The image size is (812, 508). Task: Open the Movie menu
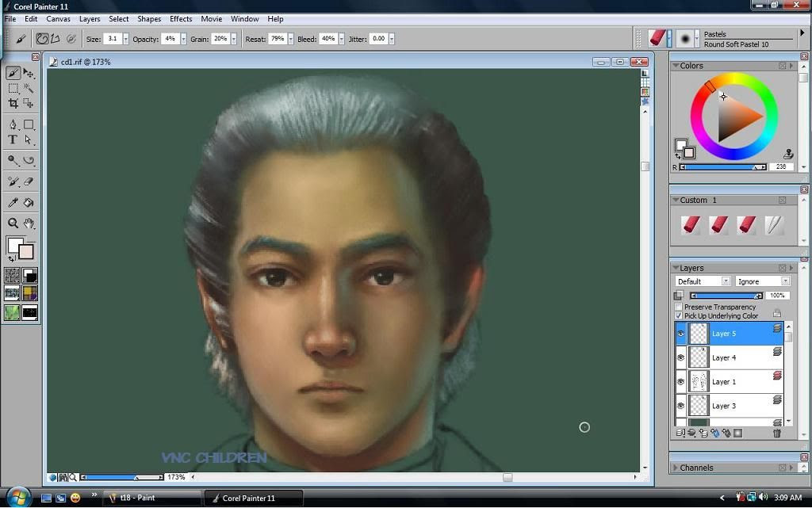pyautogui.click(x=211, y=18)
